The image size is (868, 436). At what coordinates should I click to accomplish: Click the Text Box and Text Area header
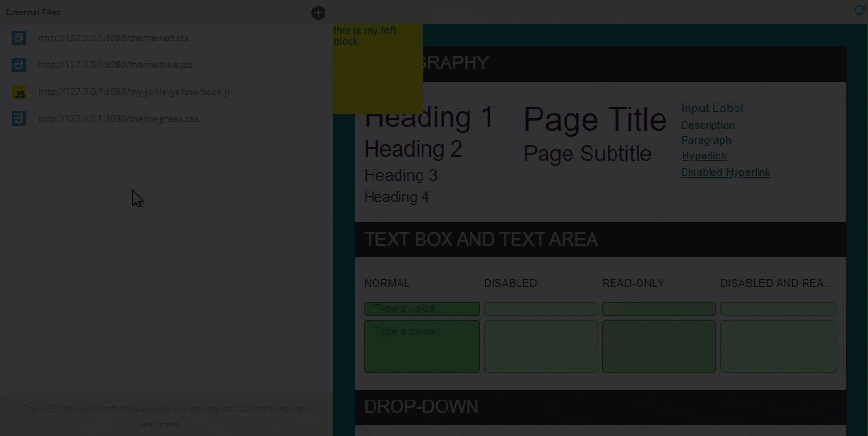click(x=601, y=239)
